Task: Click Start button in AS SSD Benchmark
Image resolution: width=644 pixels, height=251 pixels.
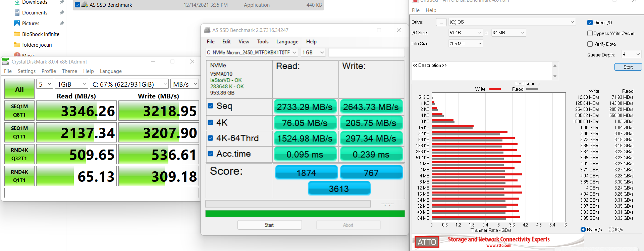Action: tap(270, 225)
